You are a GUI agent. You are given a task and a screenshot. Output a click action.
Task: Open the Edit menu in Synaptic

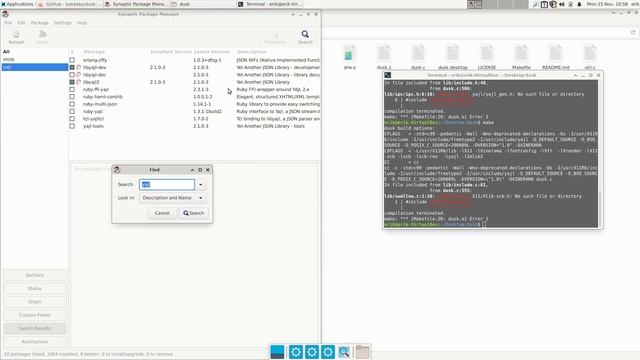[21, 23]
